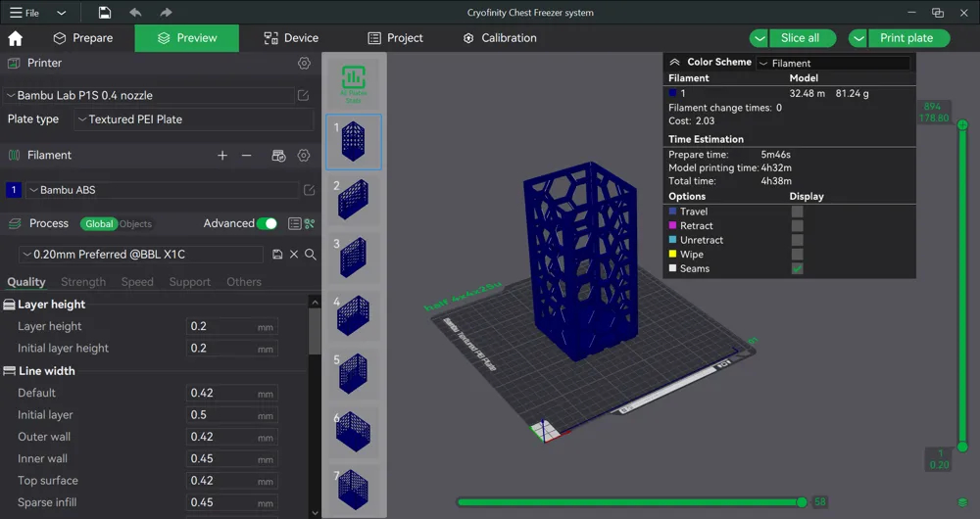Click the horizontal move slider handle at 58
Image resolution: width=980 pixels, height=519 pixels.
tap(802, 502)
